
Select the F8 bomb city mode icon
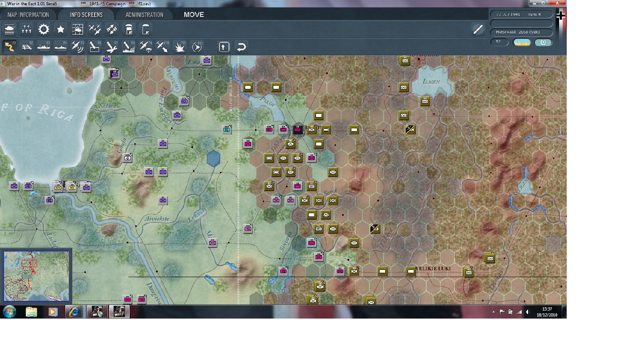point(129,47)
